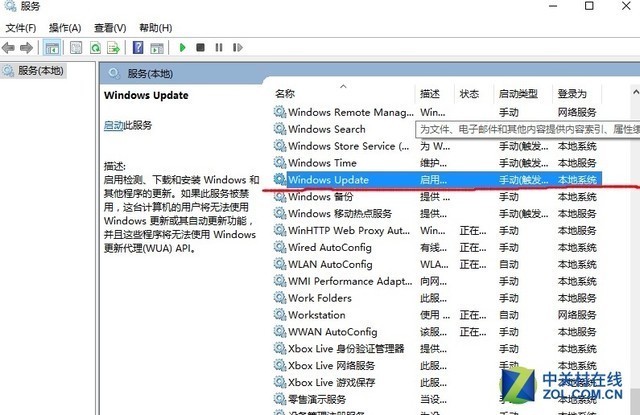Screen dimensions: 640x415
Task: Click gear icon beside Windows Time
Action: [280, 163]
